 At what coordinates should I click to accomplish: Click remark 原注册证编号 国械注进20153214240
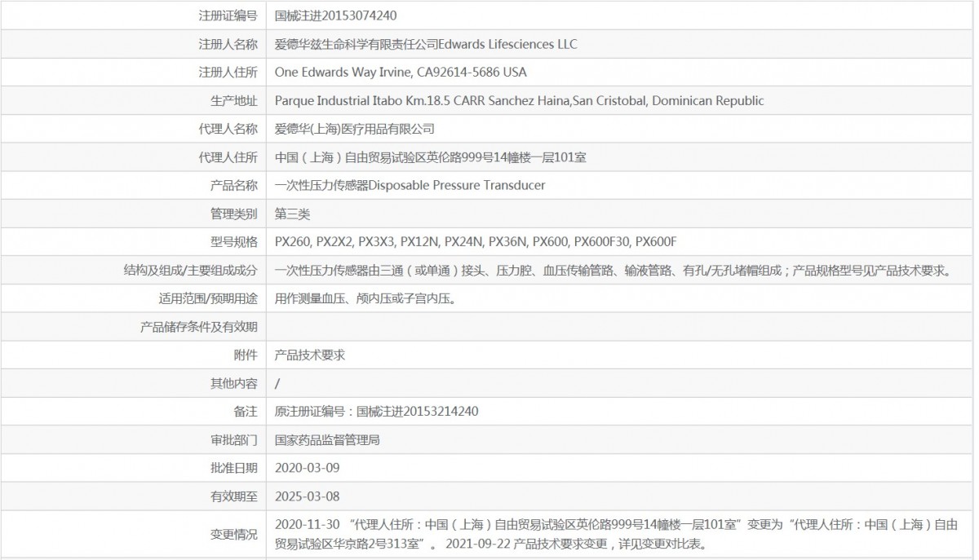(376, 412)
